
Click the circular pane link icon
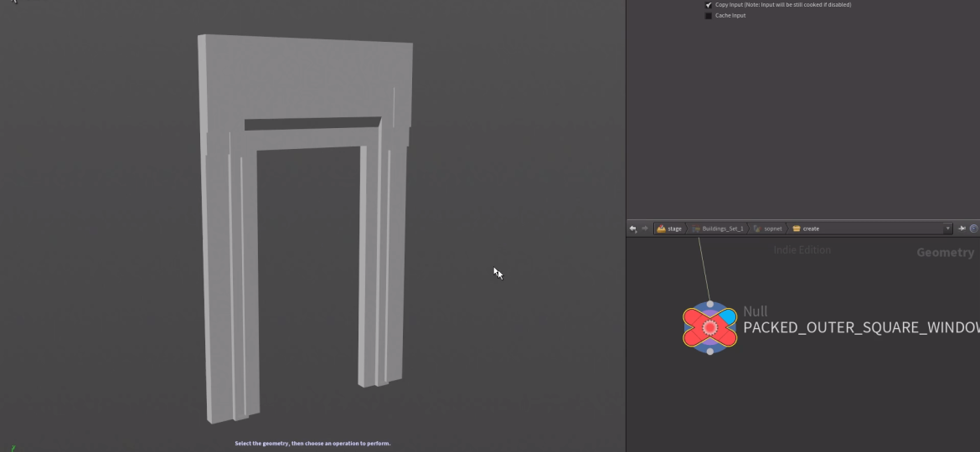coord(974,229)
